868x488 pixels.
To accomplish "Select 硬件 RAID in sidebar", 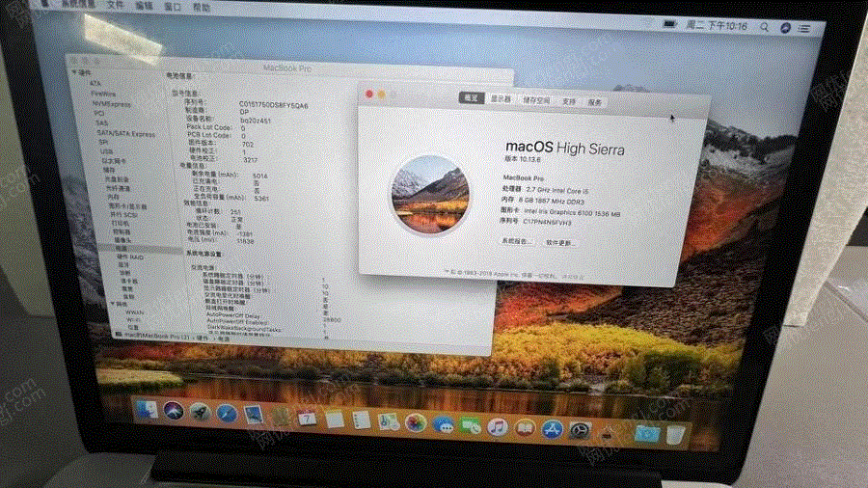I will 130,258.
